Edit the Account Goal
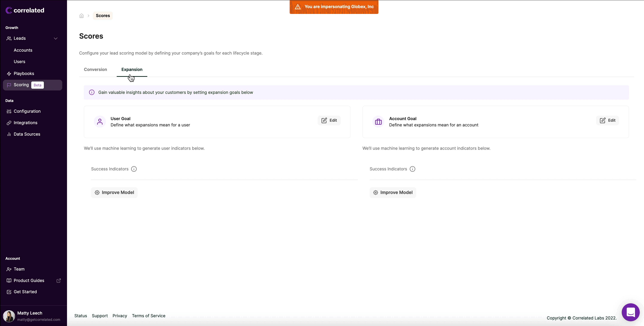The height and width of the screenshot is (326, 644). (608, 120)
